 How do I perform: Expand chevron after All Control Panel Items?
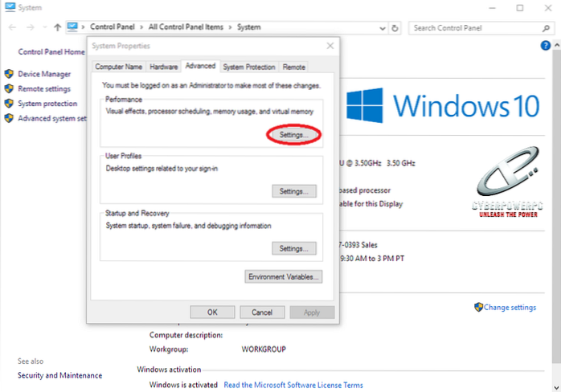click(230, 27)
